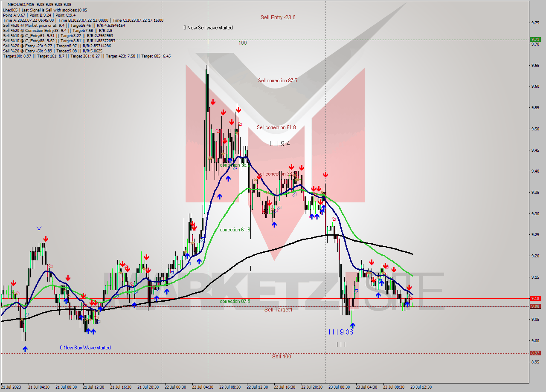
Task: Click the 'Sell 100' label
Action: pyautogui.click(x=282, y=357)
